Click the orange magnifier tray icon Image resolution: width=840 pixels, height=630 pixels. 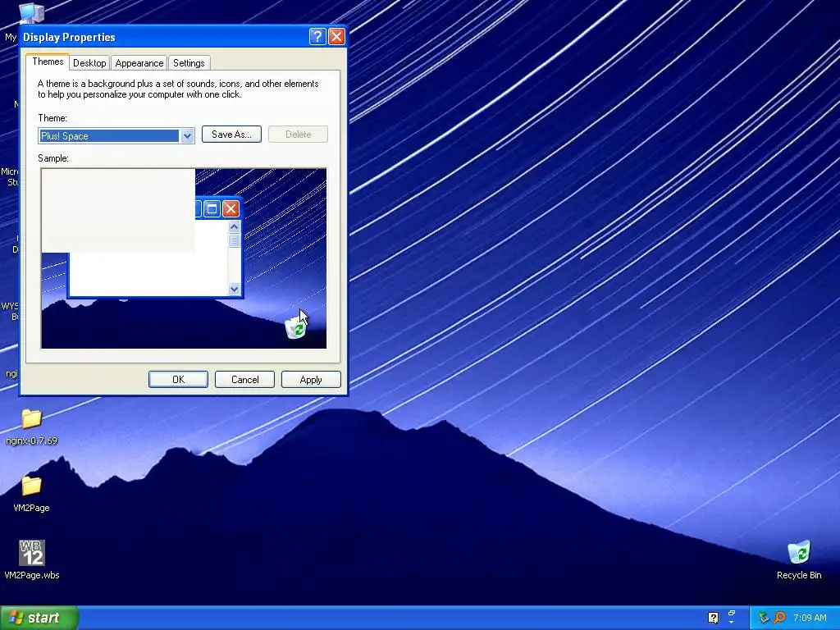pyautogui.click(x=779, y=618)
